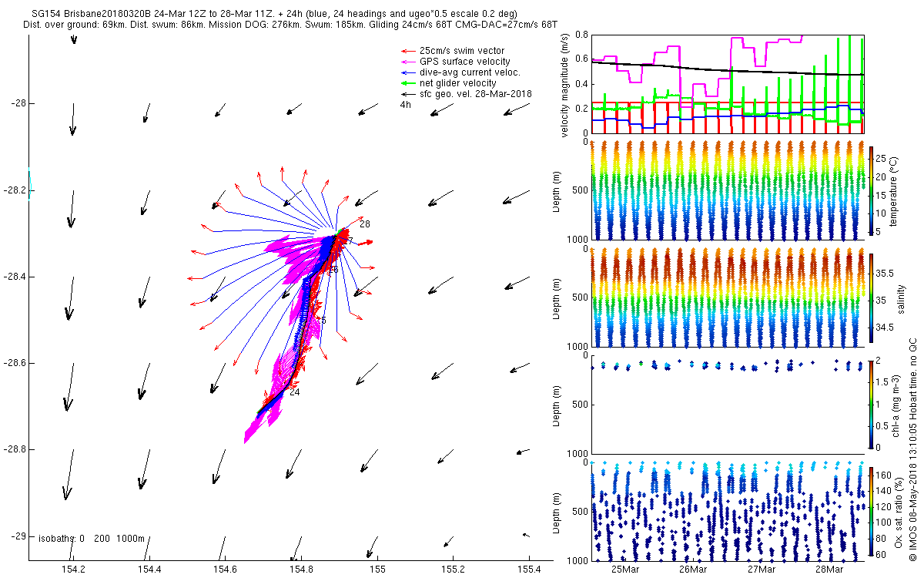Click the -28.2 latitude tick label
The height and width of the screenshot is (578, 924).
(x=14, y=190)
